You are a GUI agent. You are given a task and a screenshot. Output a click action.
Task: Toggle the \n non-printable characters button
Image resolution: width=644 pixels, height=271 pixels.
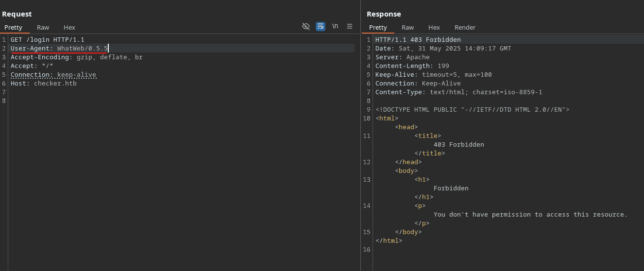tap(335, 26)
